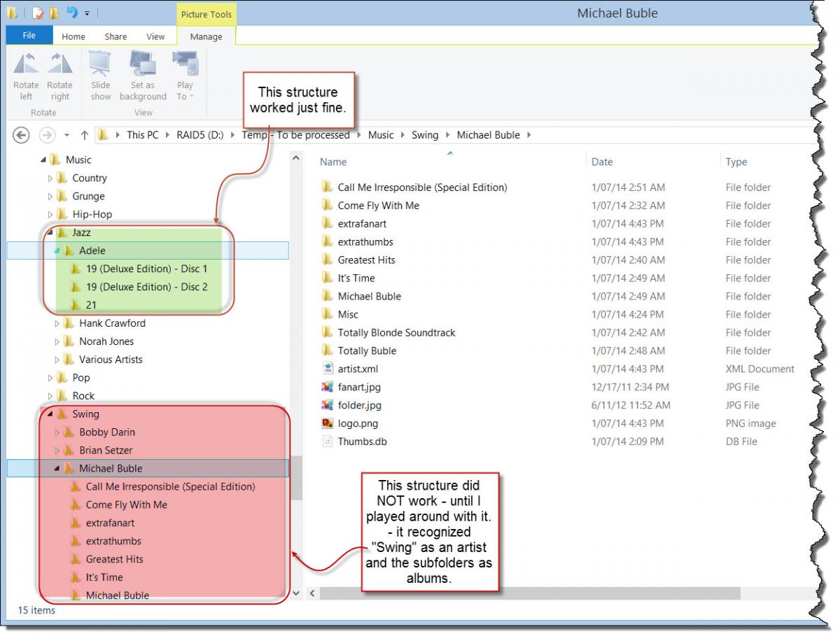Image resolution: width=840 pixels, height=636 pixels.
Task: Start a Slide show
Action: 100,64
